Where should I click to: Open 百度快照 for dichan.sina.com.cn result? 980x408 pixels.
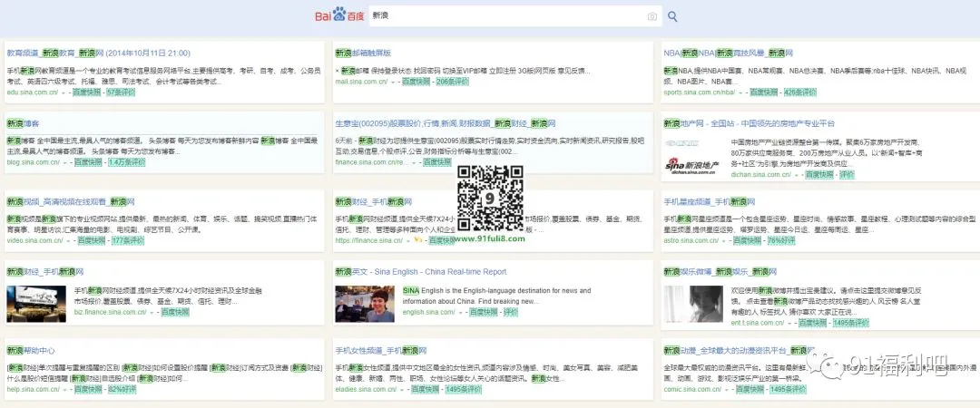coord(819,174)
